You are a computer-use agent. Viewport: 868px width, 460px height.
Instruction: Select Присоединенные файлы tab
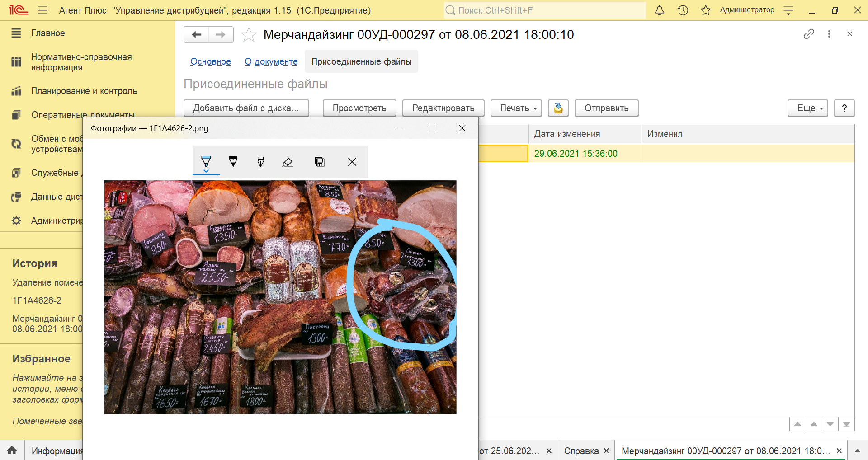(x=361, y=61)
